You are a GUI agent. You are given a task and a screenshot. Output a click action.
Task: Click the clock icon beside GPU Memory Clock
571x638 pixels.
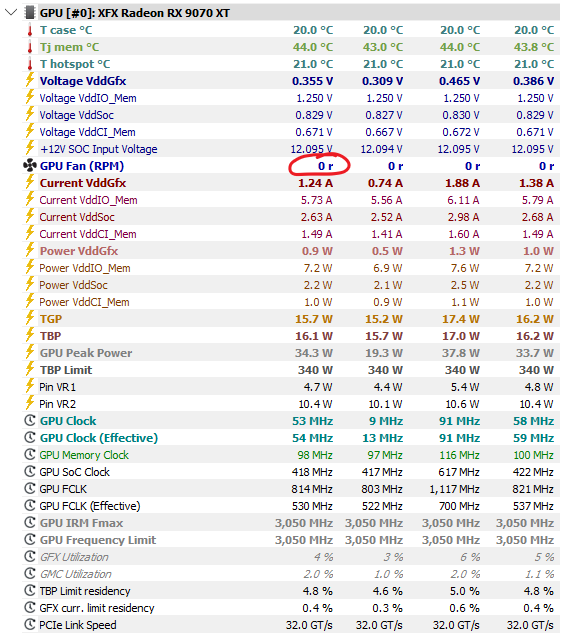pos(30,455)
